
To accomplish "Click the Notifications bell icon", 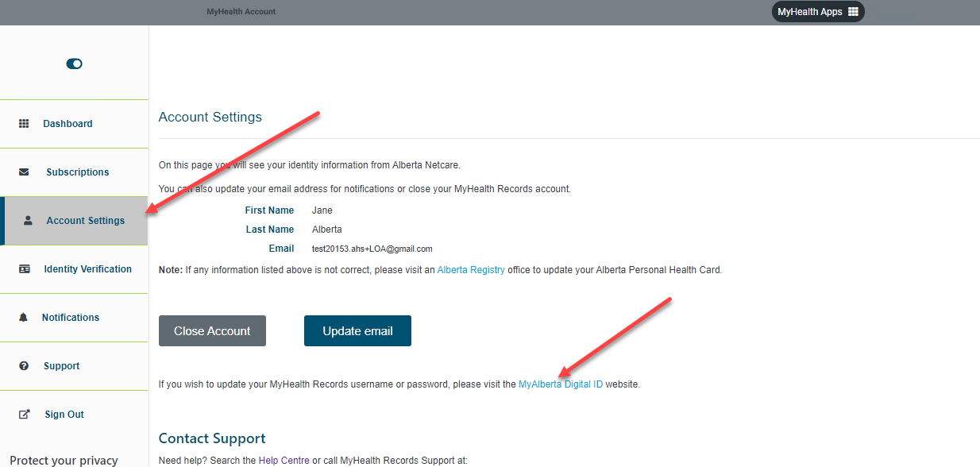I will [24, 318].
